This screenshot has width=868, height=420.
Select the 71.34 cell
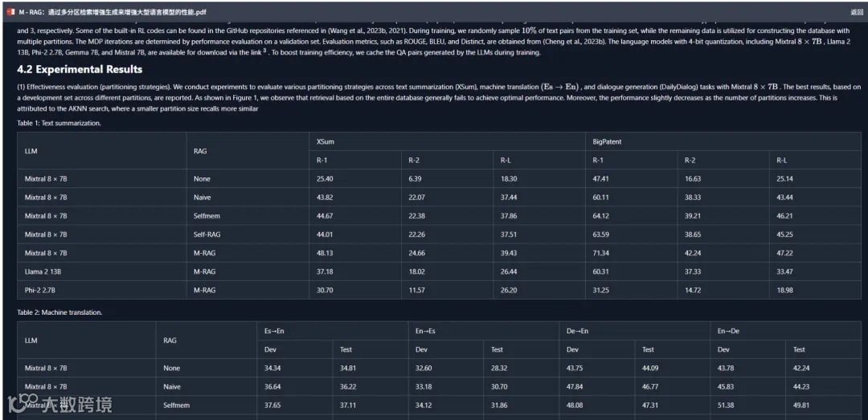(600, 253)
